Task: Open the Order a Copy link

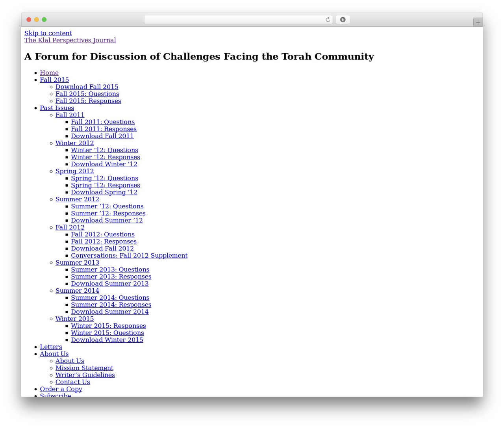Action: coord(61,389)
